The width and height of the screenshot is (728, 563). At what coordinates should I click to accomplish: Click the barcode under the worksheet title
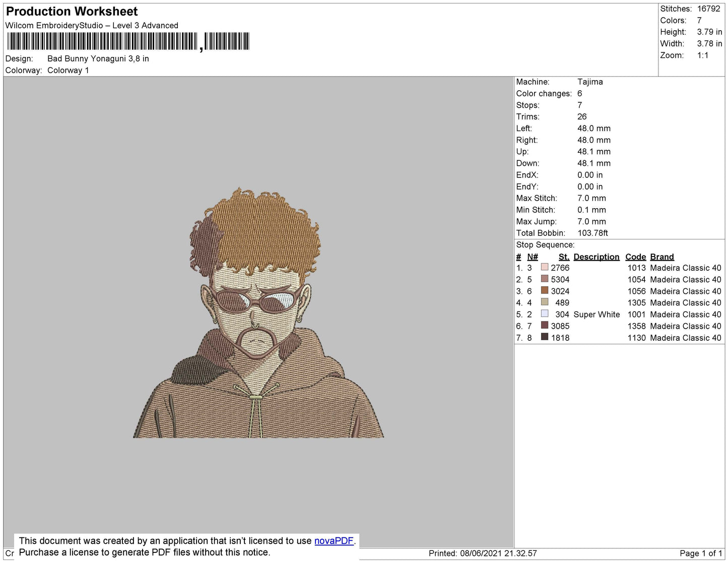[128, 42]
